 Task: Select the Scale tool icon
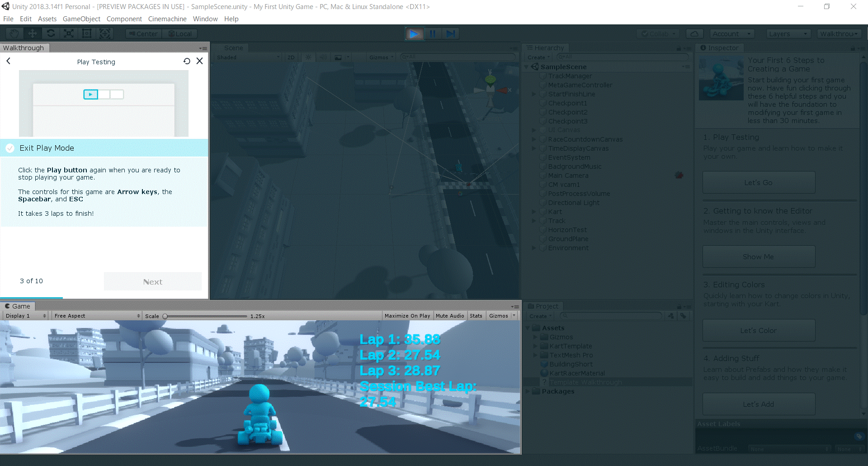point(69,33)
